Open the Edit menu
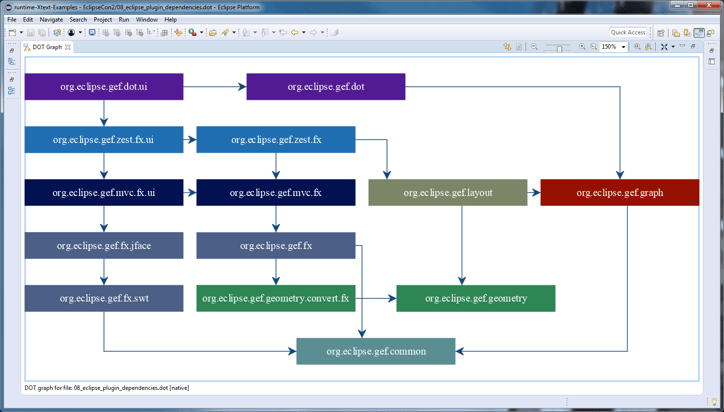Viewport: 724px width, 412px height. (28, 20)
